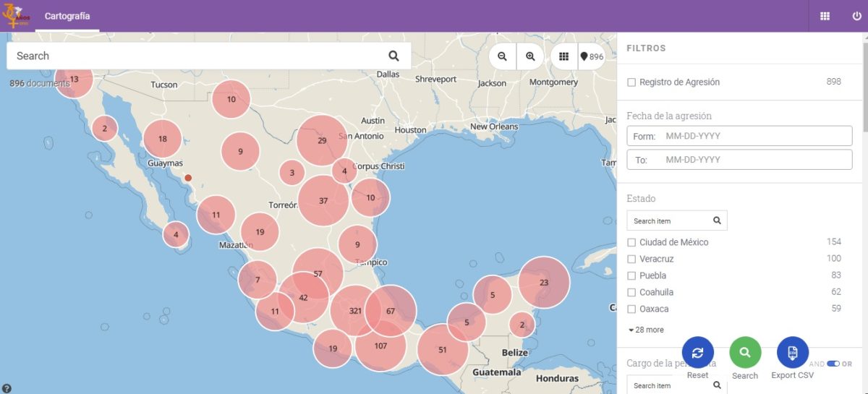This screenshot has height=394, width=868.
Task: Toggle the AND/OR switch
Action: (x=833, y=364)
